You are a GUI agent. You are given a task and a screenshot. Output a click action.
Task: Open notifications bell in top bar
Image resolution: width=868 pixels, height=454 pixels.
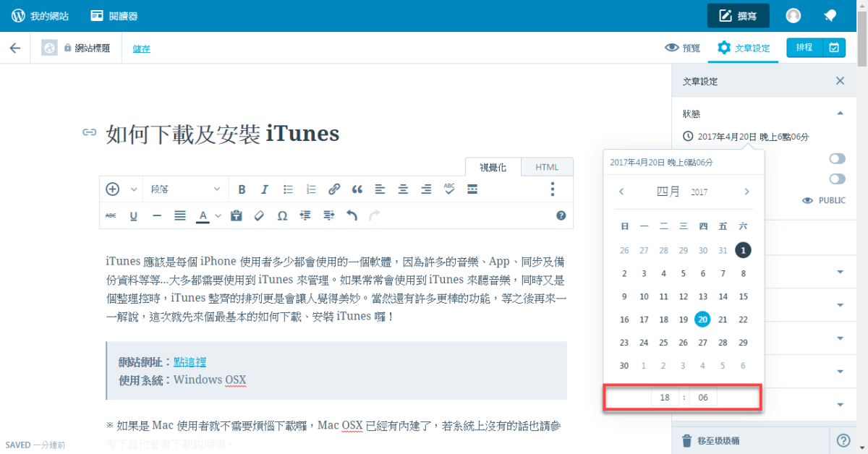[830, 16]
